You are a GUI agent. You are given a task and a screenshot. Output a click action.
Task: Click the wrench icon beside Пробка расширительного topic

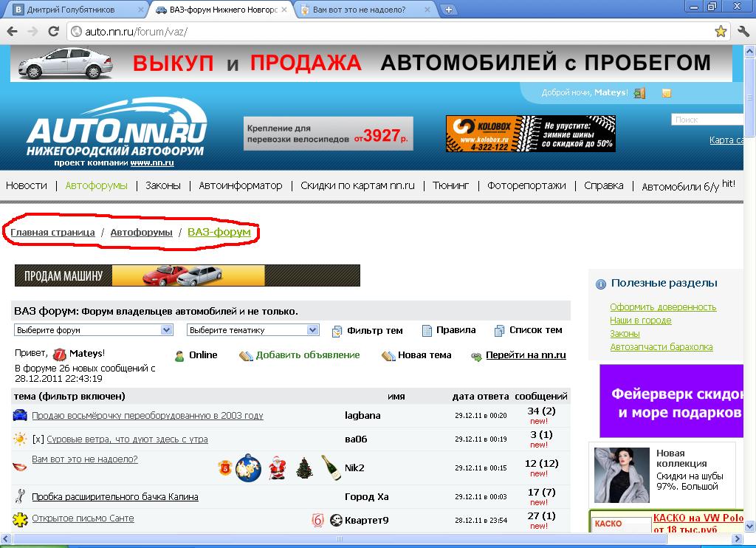[x=20, y=496]
